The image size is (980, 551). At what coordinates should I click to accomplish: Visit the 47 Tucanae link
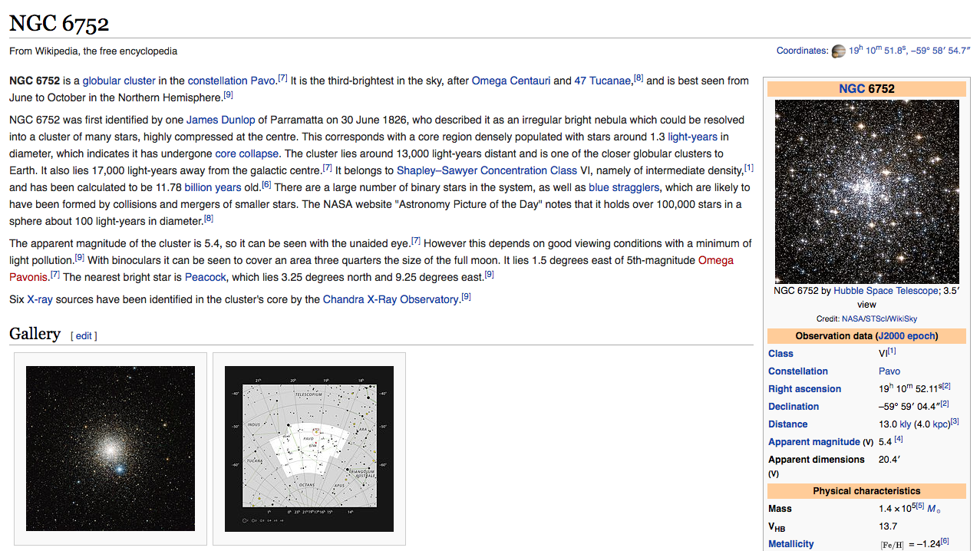pyautogui.click(x=603, y=81)
